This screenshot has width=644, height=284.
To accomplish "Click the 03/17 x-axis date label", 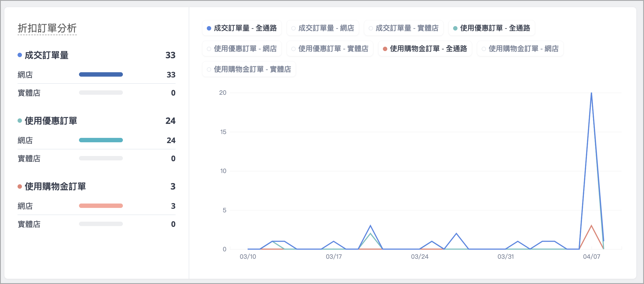I will coord(334,257).
